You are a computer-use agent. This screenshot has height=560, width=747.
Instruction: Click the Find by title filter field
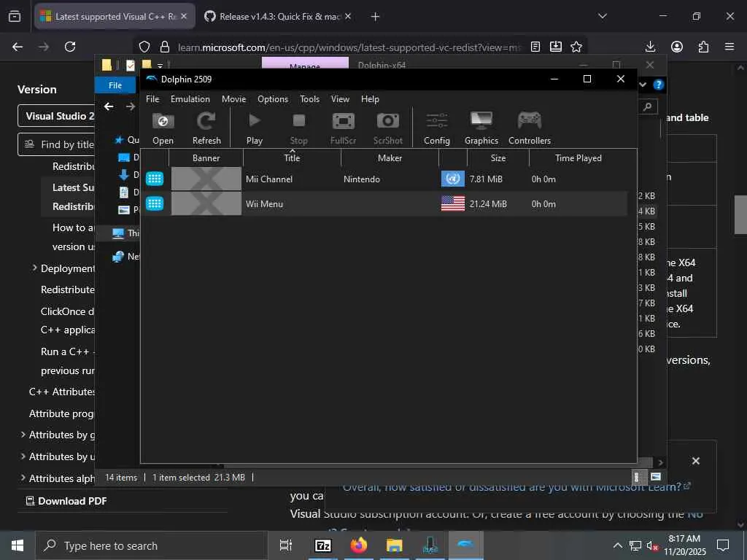(56, 144)
